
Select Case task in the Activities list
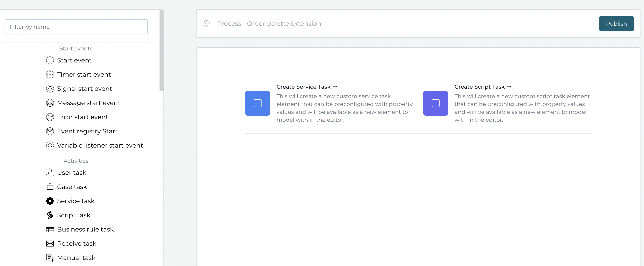coord(72,187)
